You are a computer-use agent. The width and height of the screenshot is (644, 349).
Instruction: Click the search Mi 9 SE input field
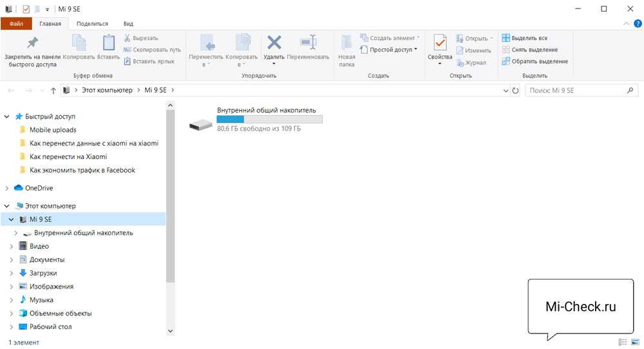click(576, 91)
